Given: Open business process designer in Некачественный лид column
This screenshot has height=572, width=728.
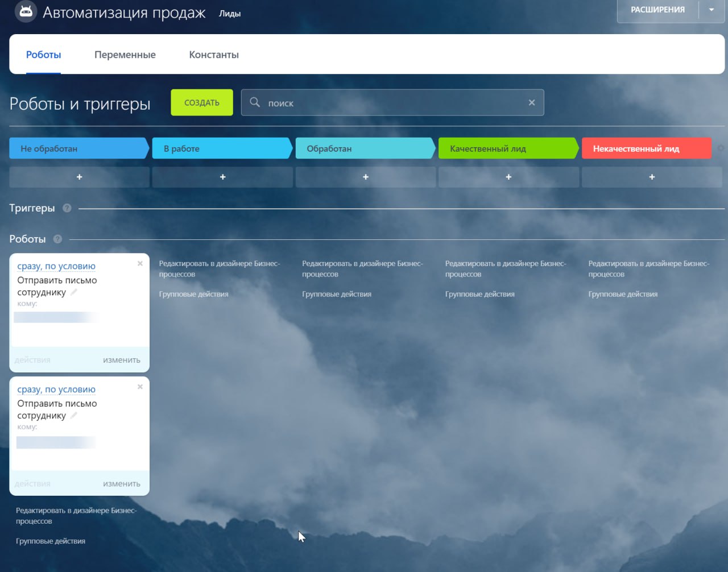Looking at the screenshot, I should tap(649, 269).
